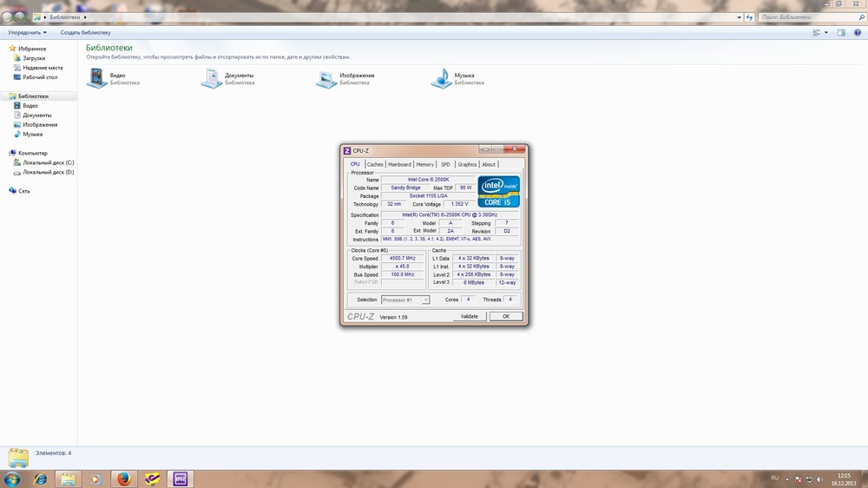
Task: Click the Core Speed value 4500.7 MHz
Action: (402, 258)
